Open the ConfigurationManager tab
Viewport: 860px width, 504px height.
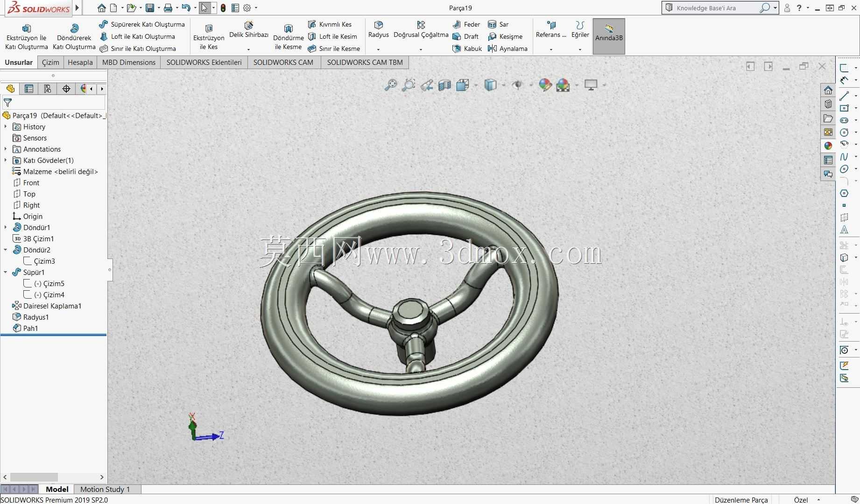[48, 89]
